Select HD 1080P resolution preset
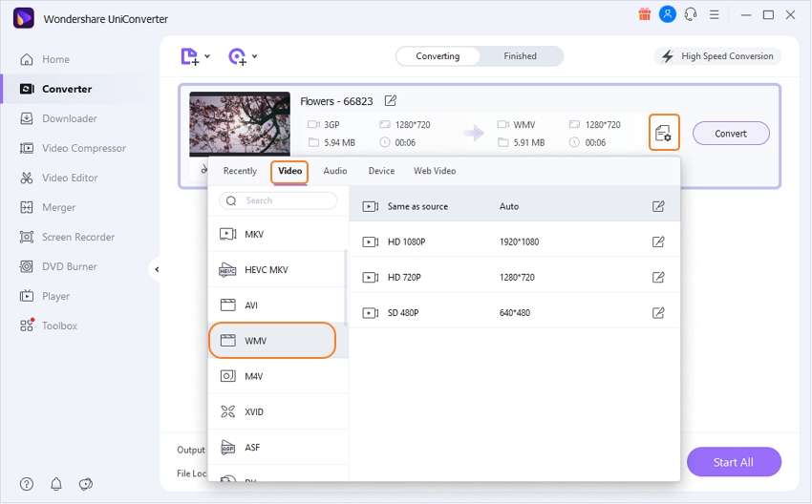This screenshot has height=504, width=812. coord(514,241)
